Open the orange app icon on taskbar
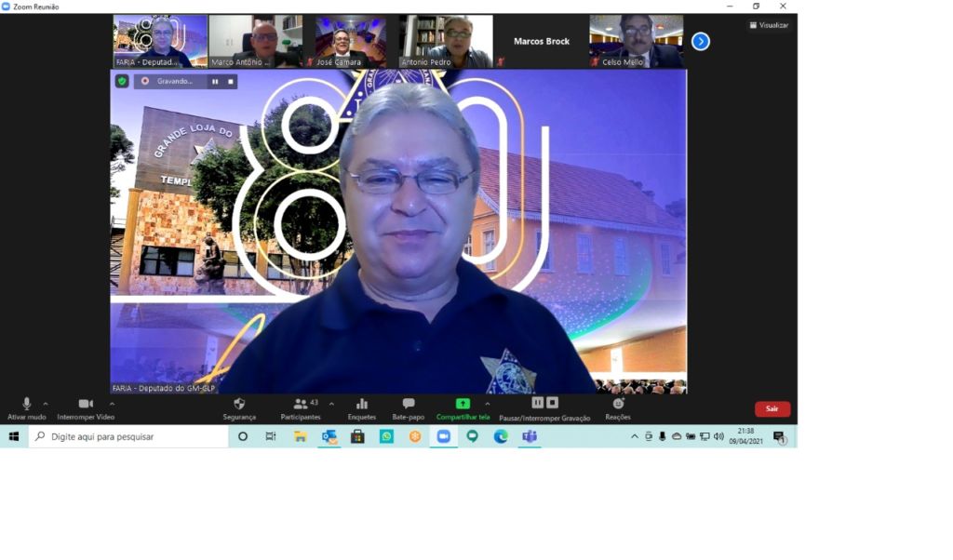This screenshot has width=953, height=560. [415, 436]
